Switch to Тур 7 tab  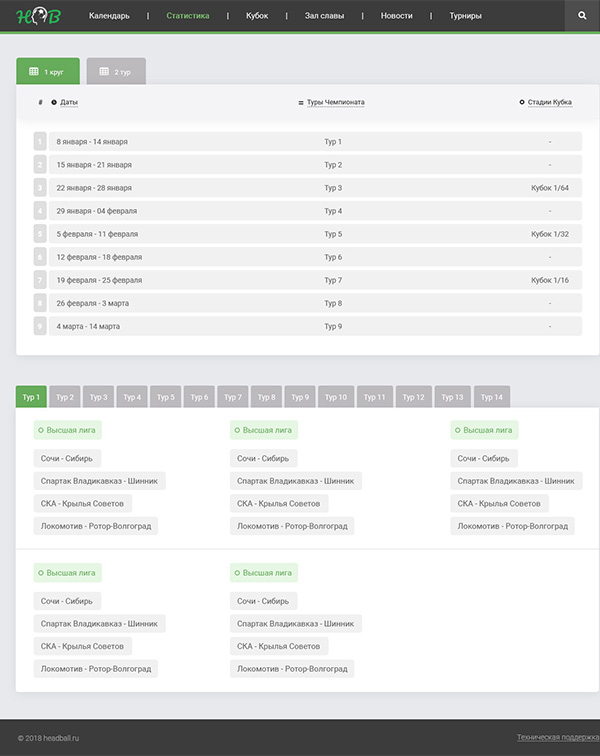[232, 397]
